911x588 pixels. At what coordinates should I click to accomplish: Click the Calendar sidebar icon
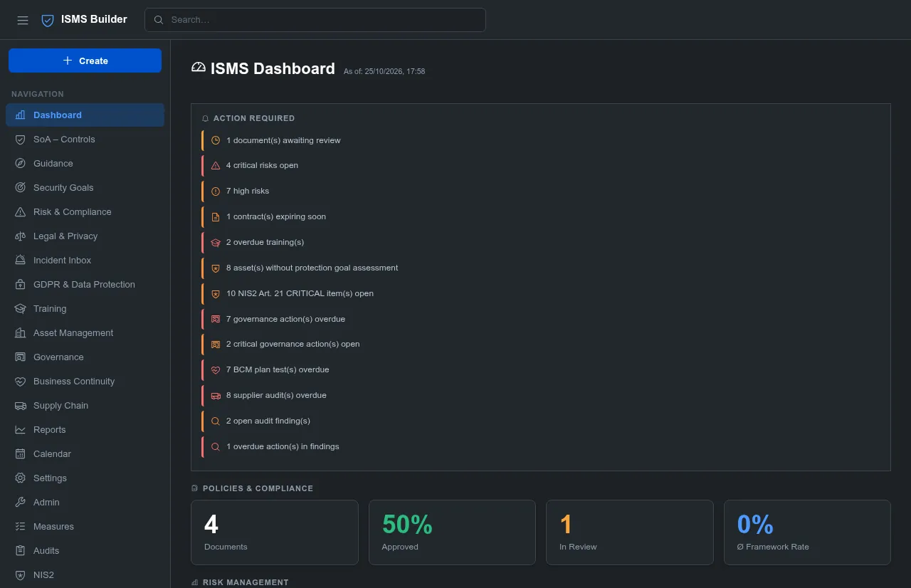click(20, 454)
